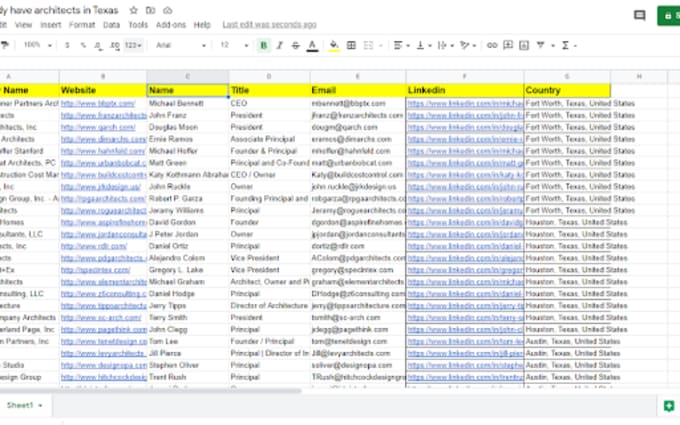Open fill color picker
The height and width of the screenshot is (425, 680).
pos(334,45)
